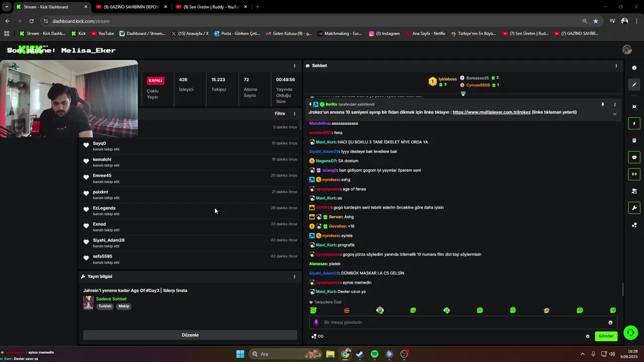The width and height of the screenshot is (644, 362).
Task: Toggle the wrench stream info panel icon
Action: (x=634, y=208)
